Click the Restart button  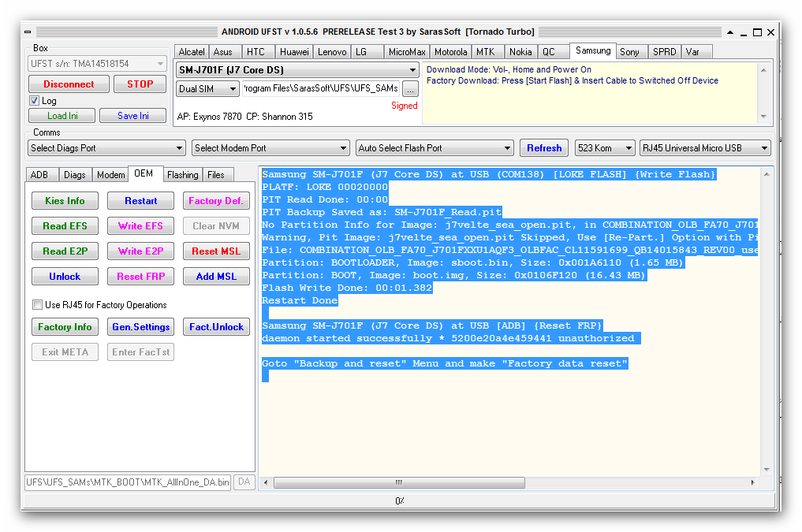140,200
